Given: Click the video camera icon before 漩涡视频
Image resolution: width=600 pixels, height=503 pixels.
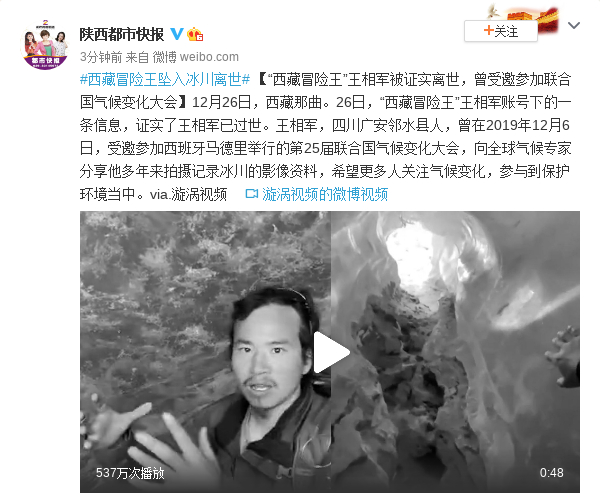Looking at the screenshot, I should pos(251,194).
